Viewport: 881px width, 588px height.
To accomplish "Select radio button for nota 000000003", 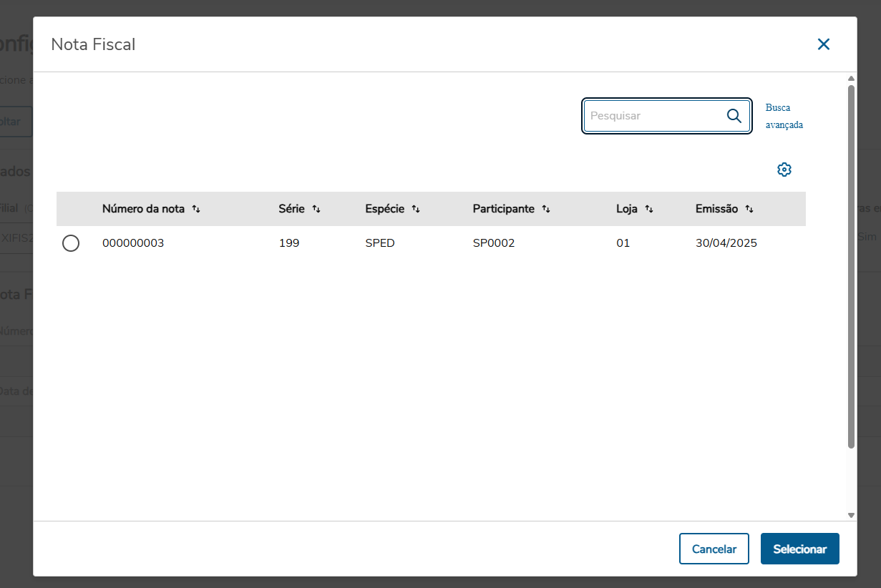I will click(x=71, y=243).
